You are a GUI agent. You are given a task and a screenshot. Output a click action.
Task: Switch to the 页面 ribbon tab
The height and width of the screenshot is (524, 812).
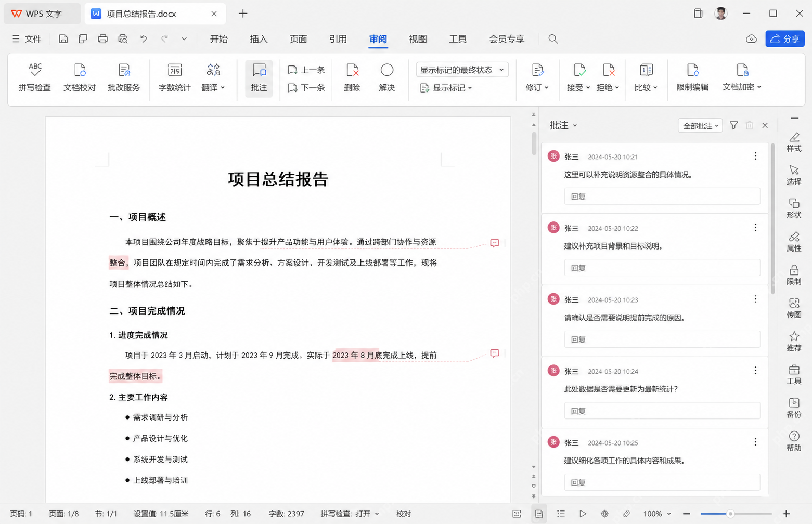click(x=299, y=39)
